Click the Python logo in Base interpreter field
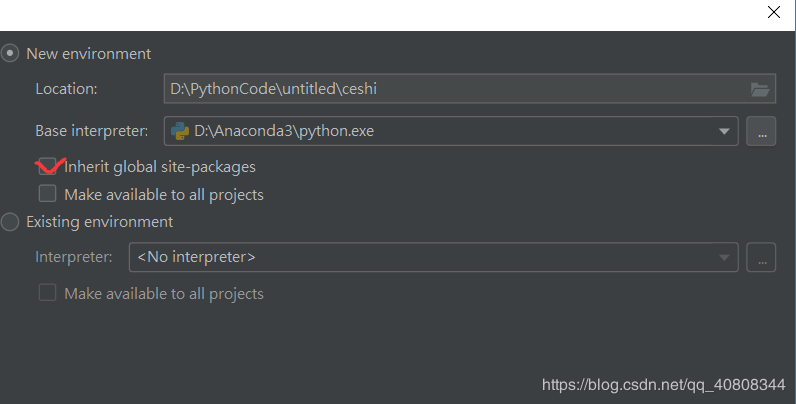The image size is (796, 404). coord(181,130)
